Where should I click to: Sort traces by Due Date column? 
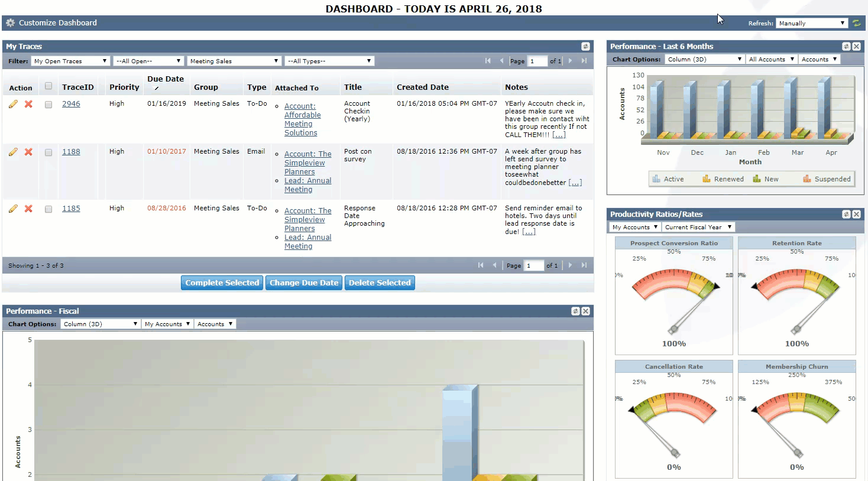pyautogui.click(x=166, y=79)
